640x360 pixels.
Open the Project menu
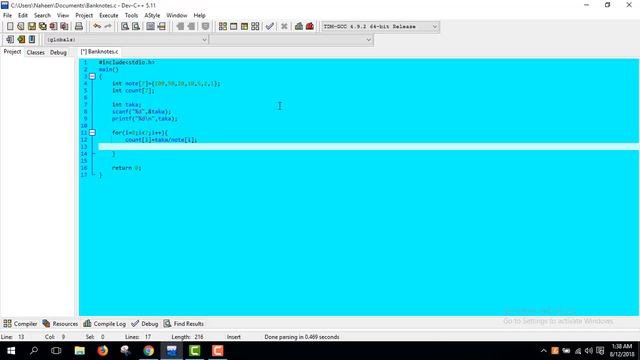point(84,15)
